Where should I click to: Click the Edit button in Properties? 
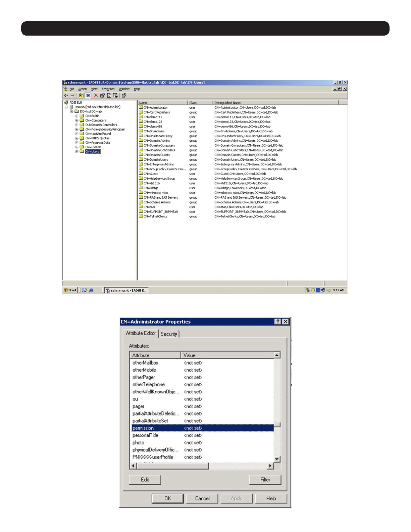145,480
